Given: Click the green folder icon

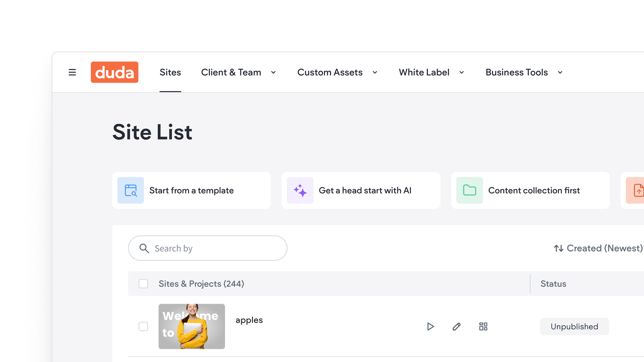Looking at the screenshot, I should pyautogui.click(x=469, y=190).
